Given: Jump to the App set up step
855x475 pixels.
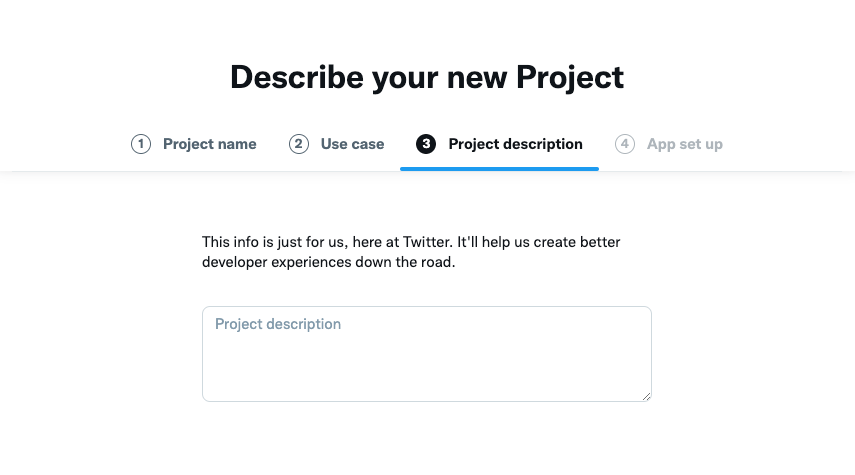Looking at the screenshot, I should [x=685, y=144].
